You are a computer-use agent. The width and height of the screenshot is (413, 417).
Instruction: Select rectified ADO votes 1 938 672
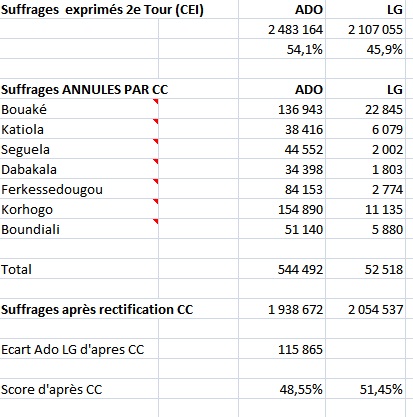282,309
